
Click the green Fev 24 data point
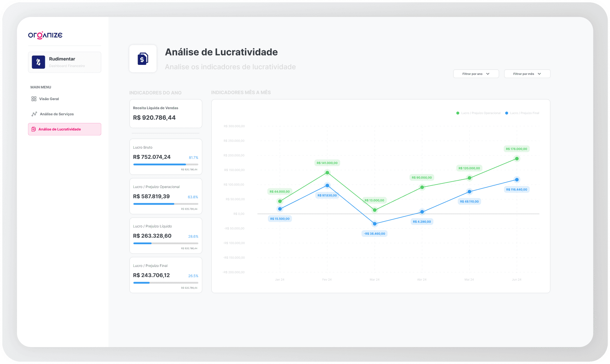[327, 173]
